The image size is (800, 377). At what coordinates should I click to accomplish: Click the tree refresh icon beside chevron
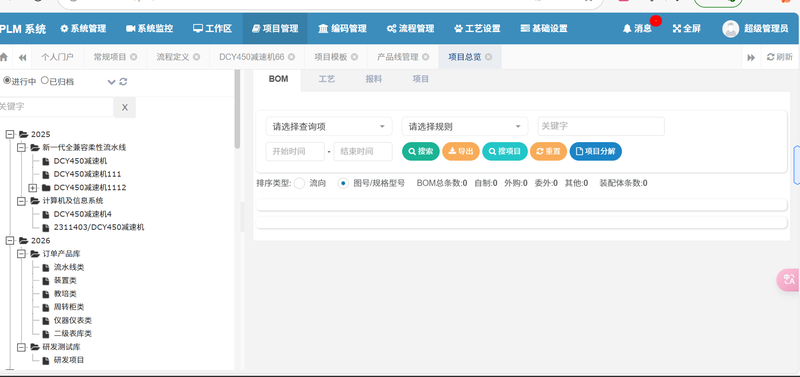point(123,82)
